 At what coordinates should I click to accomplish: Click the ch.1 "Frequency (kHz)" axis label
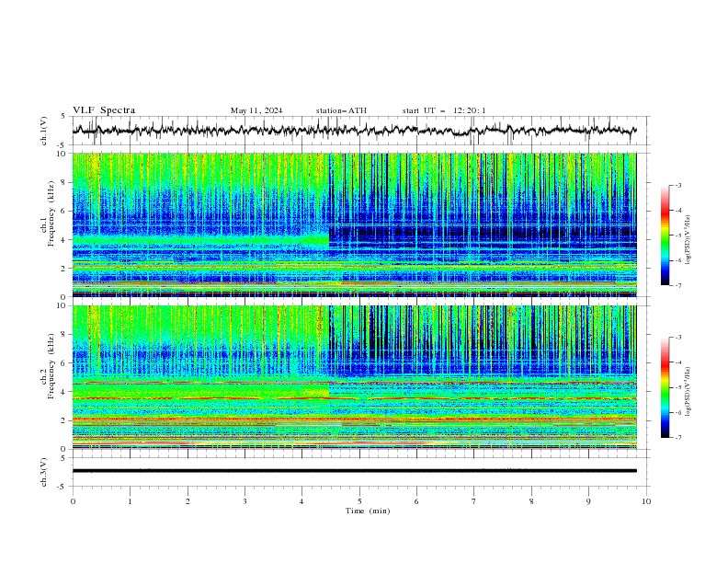(x=51, y=214)
